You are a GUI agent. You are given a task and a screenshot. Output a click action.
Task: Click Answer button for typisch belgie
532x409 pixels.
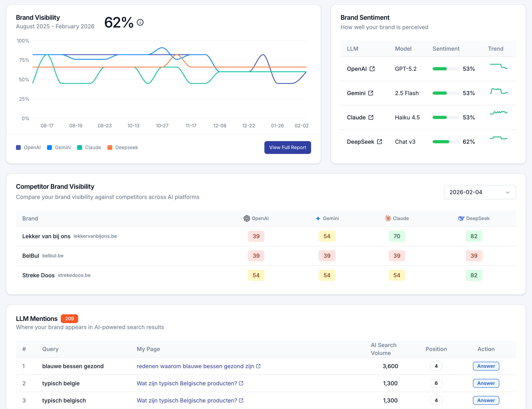pos(486,383)
